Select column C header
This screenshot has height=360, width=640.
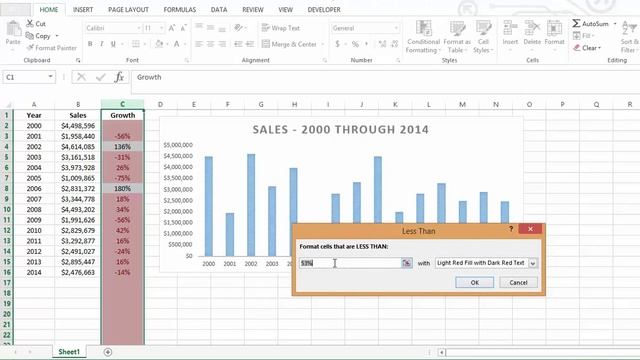[122, 104]
